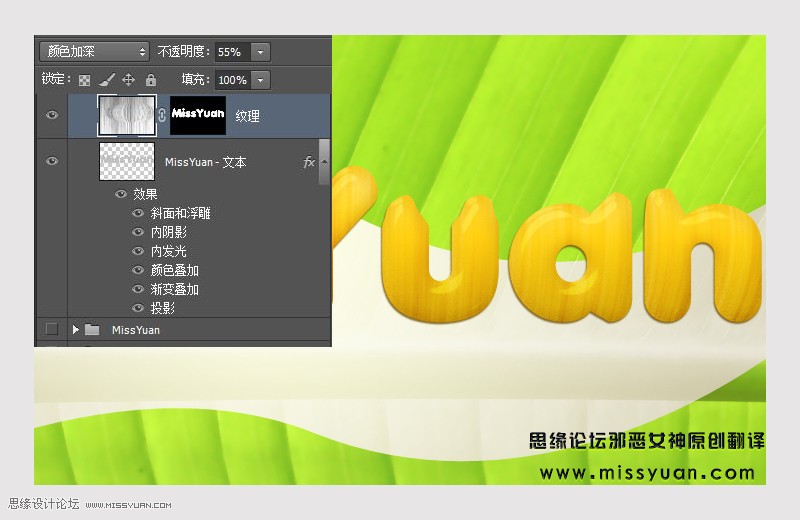This screenshot has width=800, height=520.
Task: Click the fx icon on MissYuan - 文本 layer
Action: [x=309, y=162]
